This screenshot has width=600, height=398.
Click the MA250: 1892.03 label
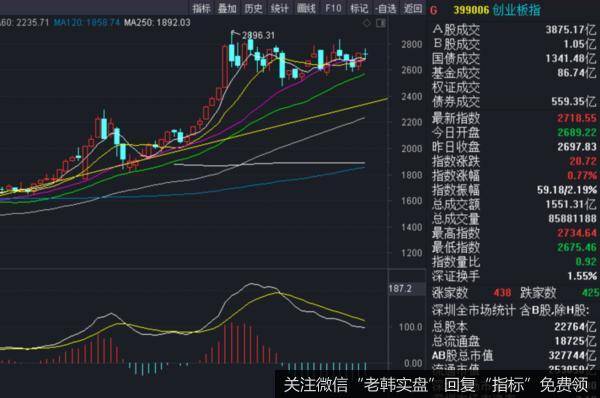(x=157, y=23)
